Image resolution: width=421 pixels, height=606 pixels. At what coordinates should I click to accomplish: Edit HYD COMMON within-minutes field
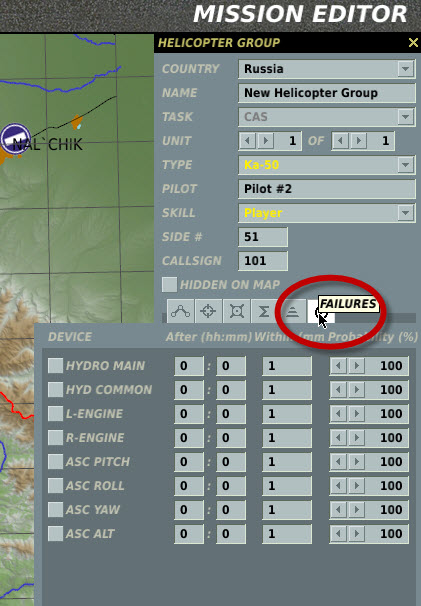(x=287, y=390)
